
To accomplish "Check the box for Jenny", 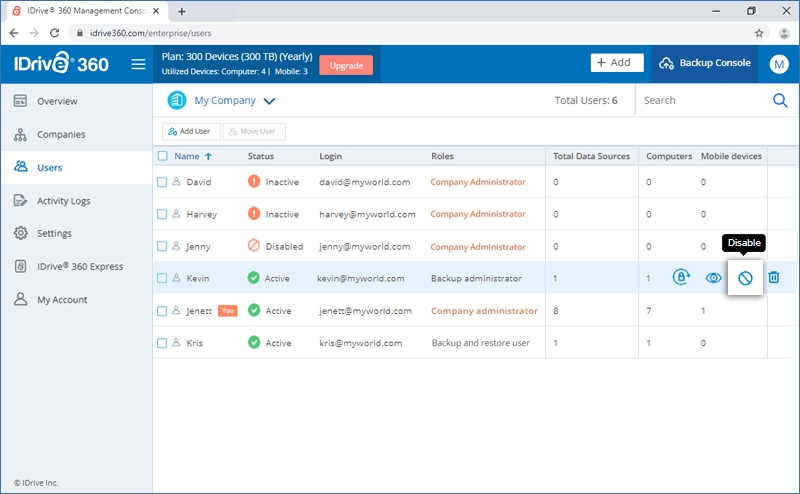I will click(162, 246).
